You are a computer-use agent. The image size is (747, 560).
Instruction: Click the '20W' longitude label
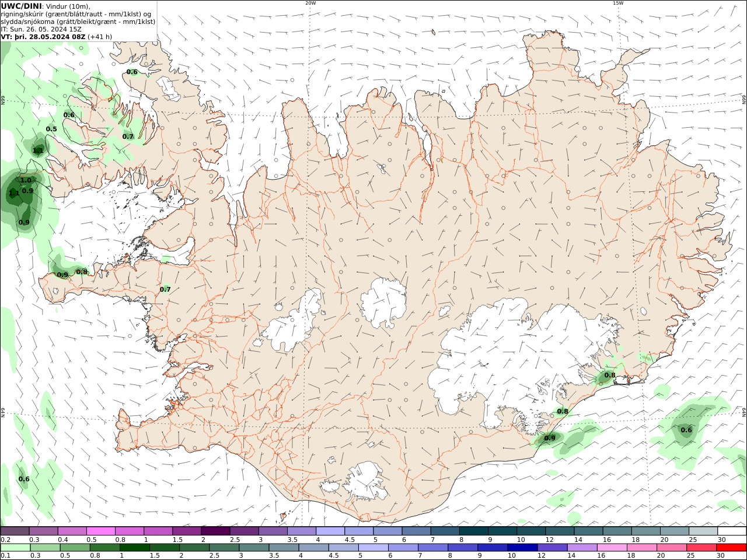coord(310,3)
